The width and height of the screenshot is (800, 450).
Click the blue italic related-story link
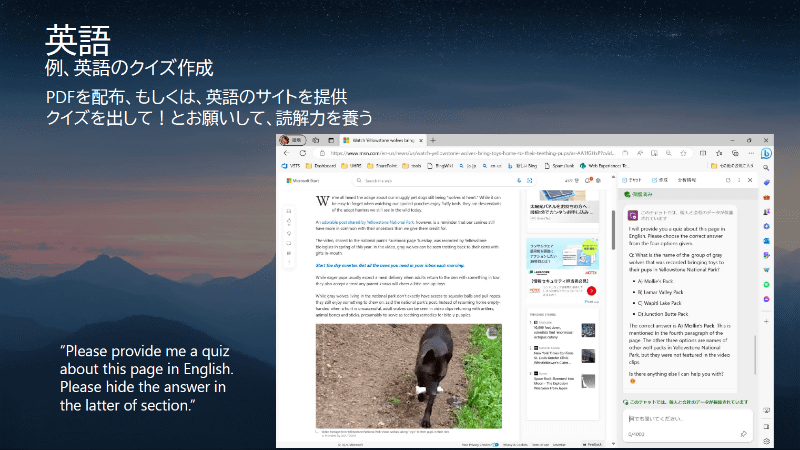click(x=390, y=265)
